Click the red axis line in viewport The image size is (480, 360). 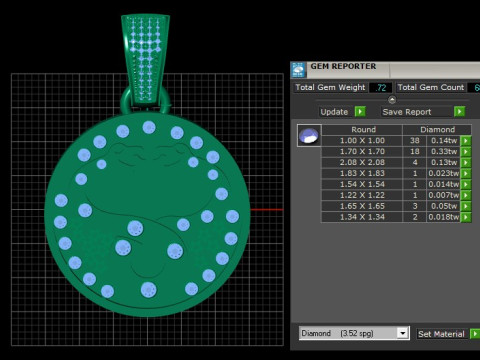(x=267, y=210)
